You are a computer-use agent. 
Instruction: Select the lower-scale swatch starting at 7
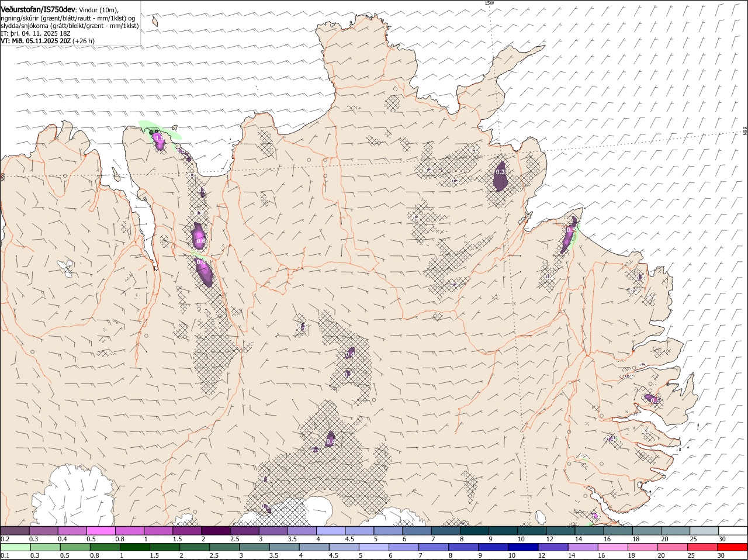[x=434, y=547]
